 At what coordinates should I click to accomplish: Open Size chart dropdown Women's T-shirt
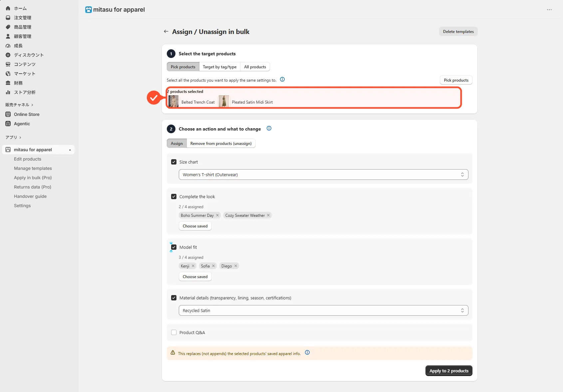point(324,175)
